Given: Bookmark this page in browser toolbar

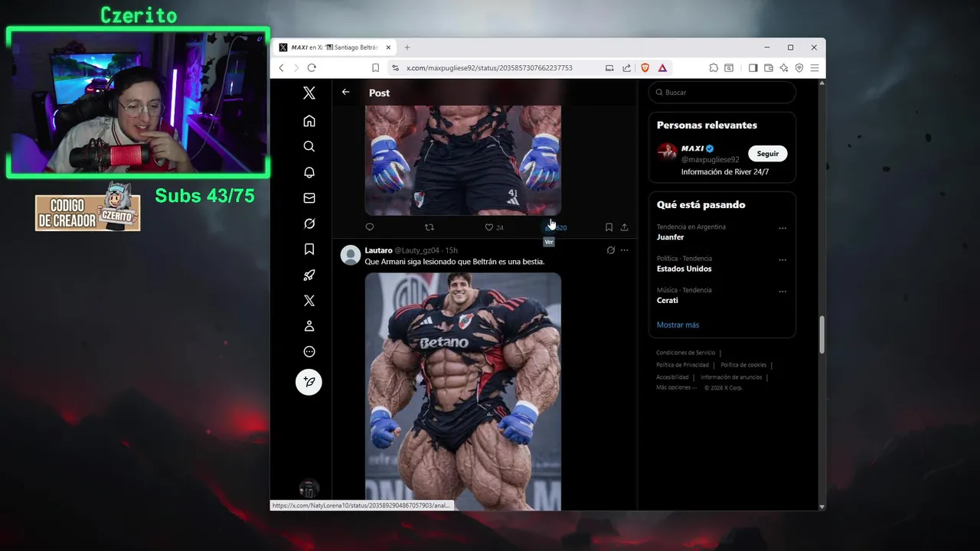Looking at the screenshot, I should (375, 68).
